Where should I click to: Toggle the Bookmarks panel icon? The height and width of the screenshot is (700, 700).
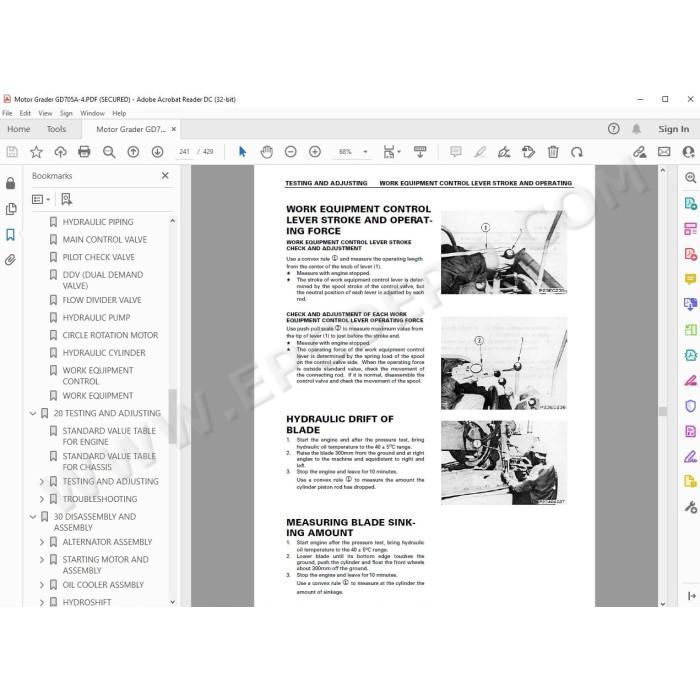(x=10, y=234)
